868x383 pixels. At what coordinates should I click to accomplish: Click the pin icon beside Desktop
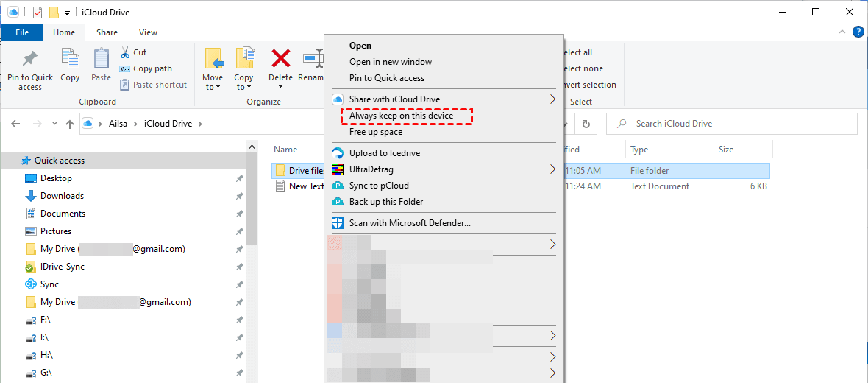click(x=239, y=178)
